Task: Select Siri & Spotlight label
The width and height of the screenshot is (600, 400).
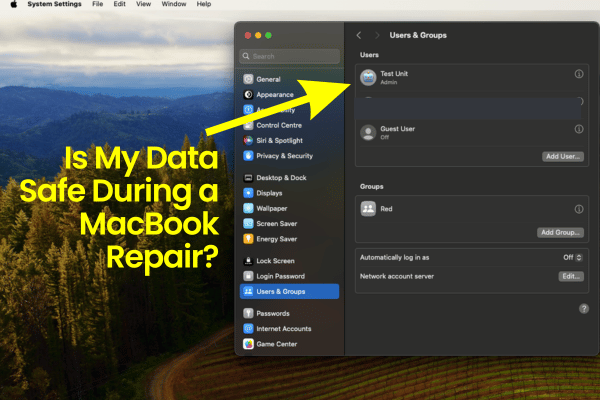Action: (x=279, y=140)
